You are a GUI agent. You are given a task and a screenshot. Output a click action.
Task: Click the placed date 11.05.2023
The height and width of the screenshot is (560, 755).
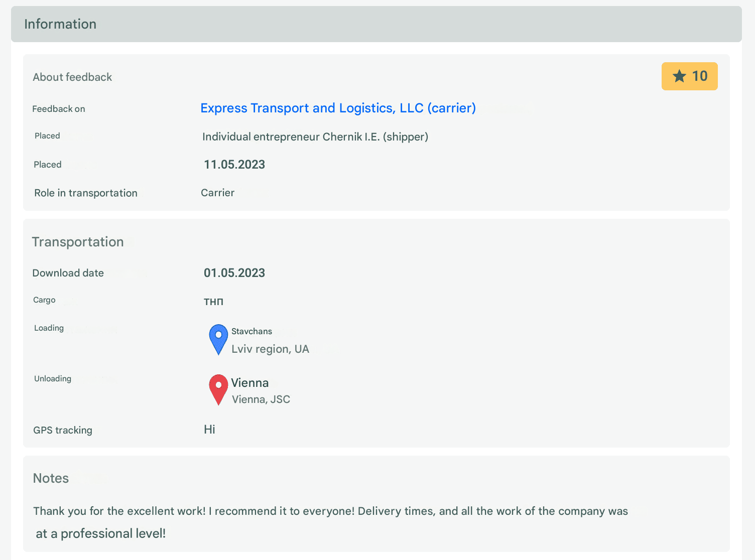pos(234,165)
